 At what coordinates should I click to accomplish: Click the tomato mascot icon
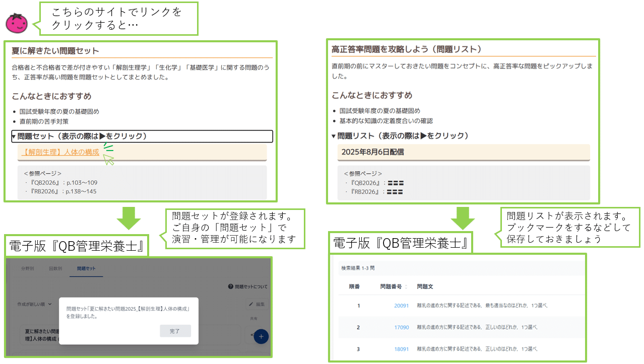(16, 23)
